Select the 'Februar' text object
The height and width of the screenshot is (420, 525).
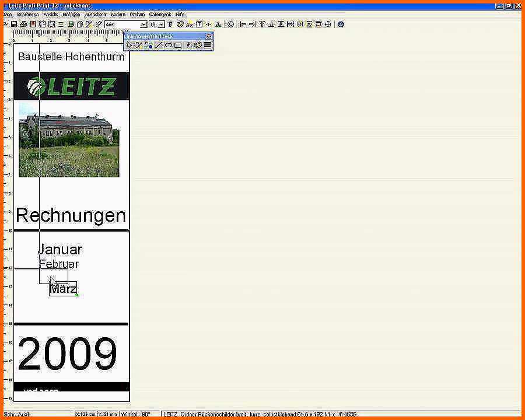coord(59,264)
